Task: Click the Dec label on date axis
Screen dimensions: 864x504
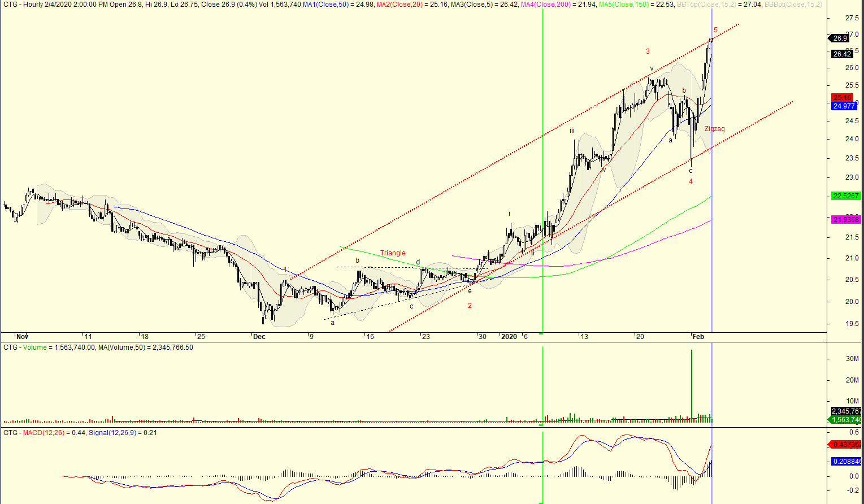Action: point(259,337)
